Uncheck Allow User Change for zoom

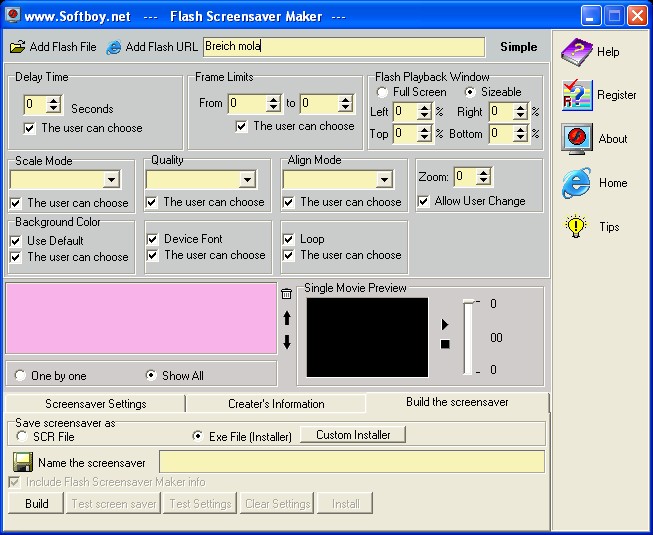(x=424, y=202)
